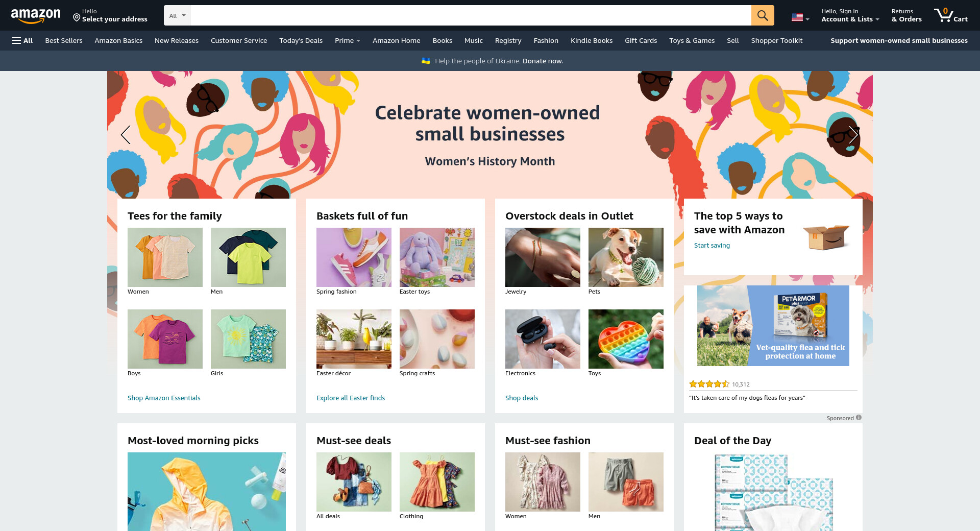Image resolution: width=980 pixels, height=531 pixels.
Task: Expand the search category All dropdown
Action: click(x=177, y=15)
